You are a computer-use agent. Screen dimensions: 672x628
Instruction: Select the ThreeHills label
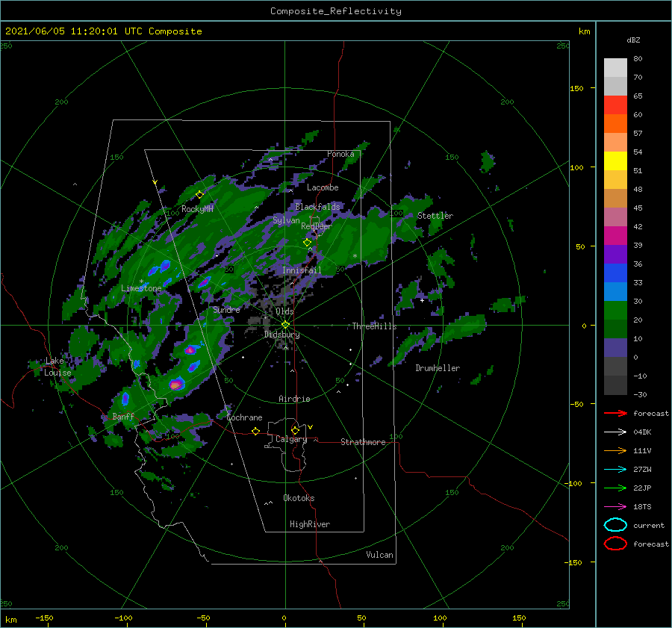374,326
